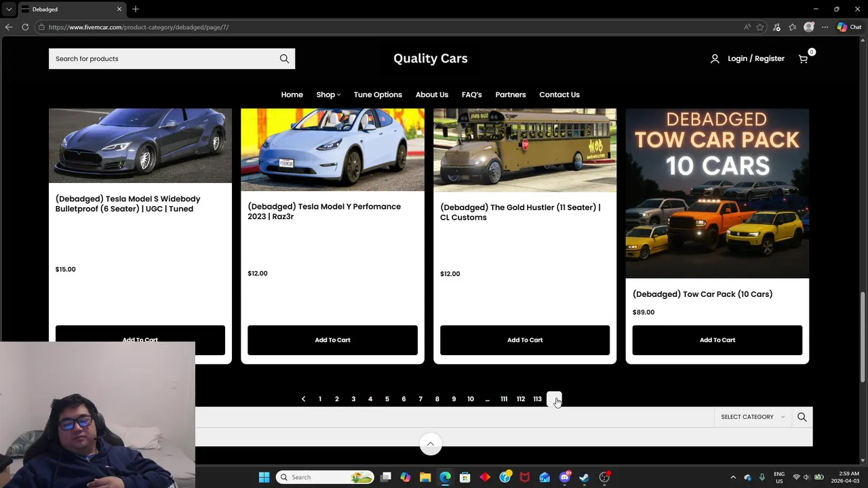Viewport: 868px width, 488px height.
Task: Open Partners menu item
Action: pyautogui.click(x=511, y=95)
